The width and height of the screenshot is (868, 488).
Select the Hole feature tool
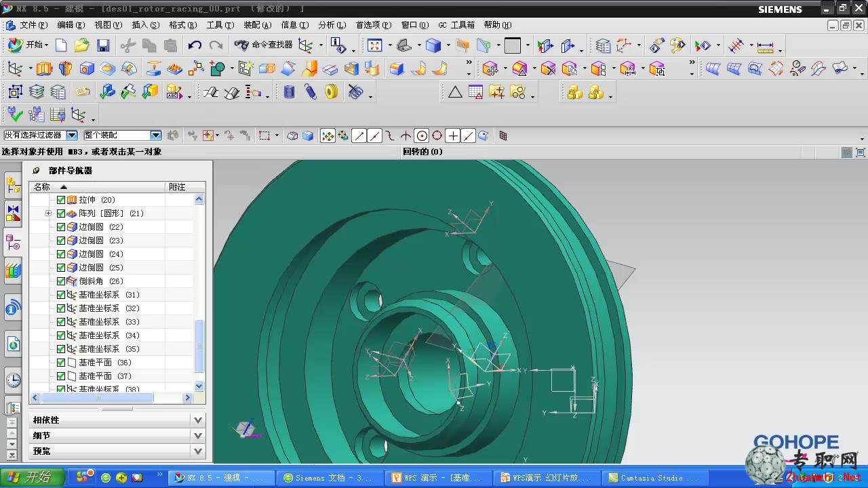[x=87, y=68]
